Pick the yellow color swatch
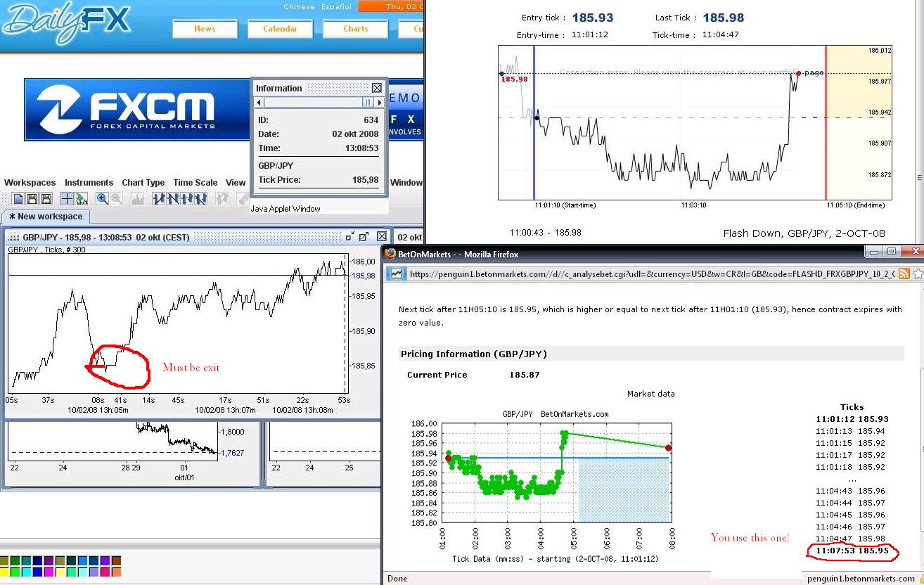924x585 pixels. [4, 572]
